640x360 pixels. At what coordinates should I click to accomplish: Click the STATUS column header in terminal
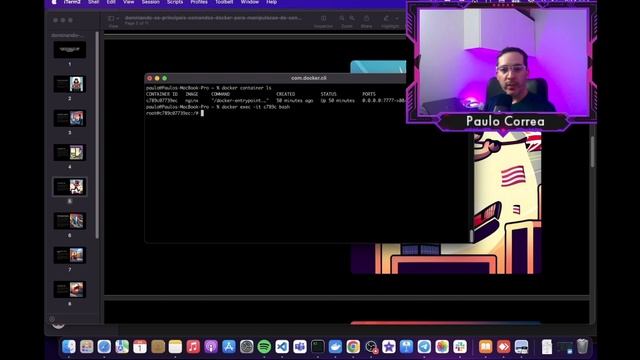pos(328,94)
